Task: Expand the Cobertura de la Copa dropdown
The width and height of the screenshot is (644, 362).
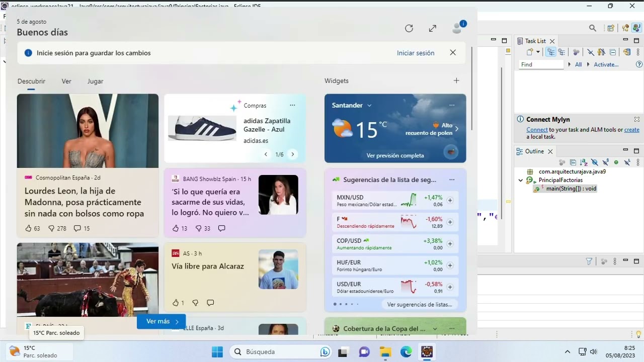Action: coord(436,329)
